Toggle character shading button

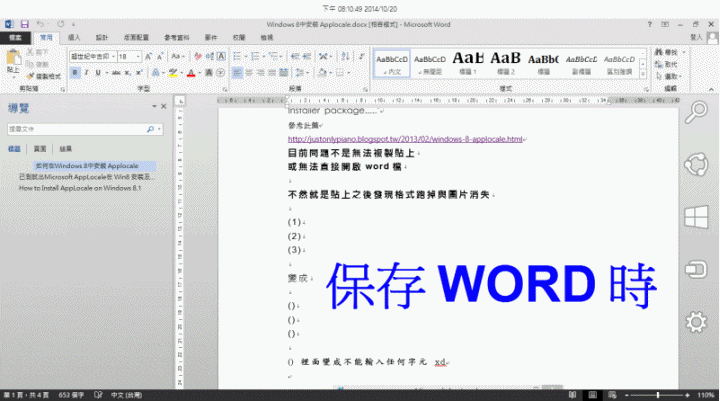coord(209,73)
